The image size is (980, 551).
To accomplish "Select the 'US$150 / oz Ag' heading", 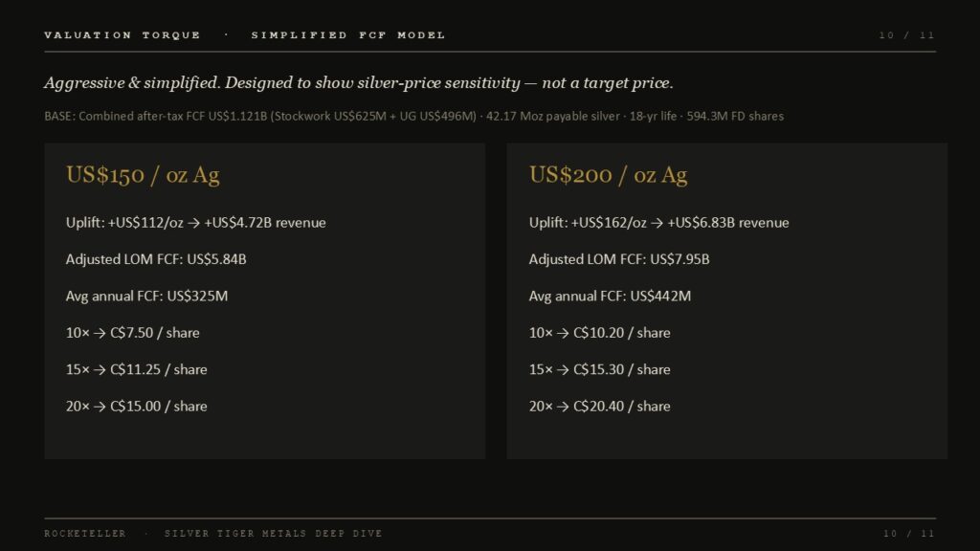I will (x=143, y=175).
